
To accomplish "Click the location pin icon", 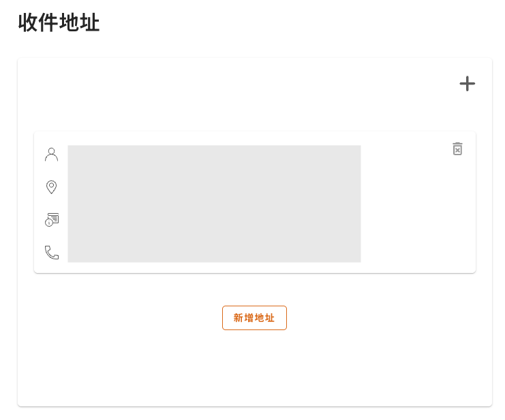I will (x=51, y=187).
